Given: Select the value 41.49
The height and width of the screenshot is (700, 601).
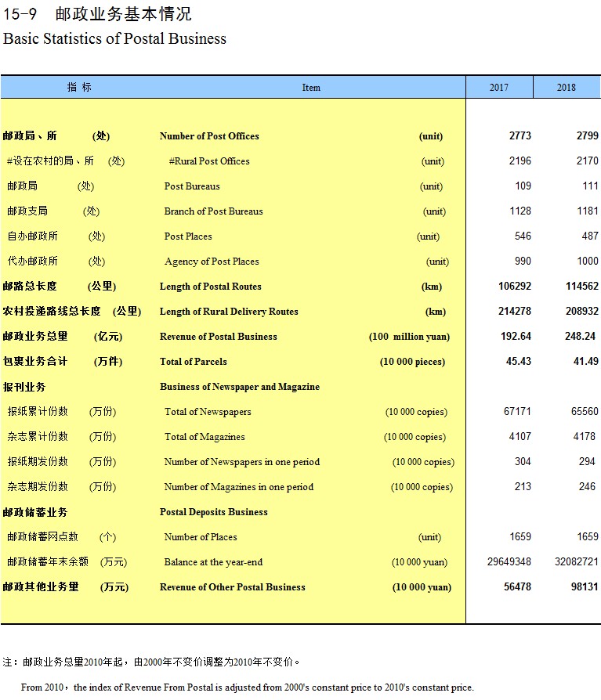Looking at the screenshot, I should (586, 361).
